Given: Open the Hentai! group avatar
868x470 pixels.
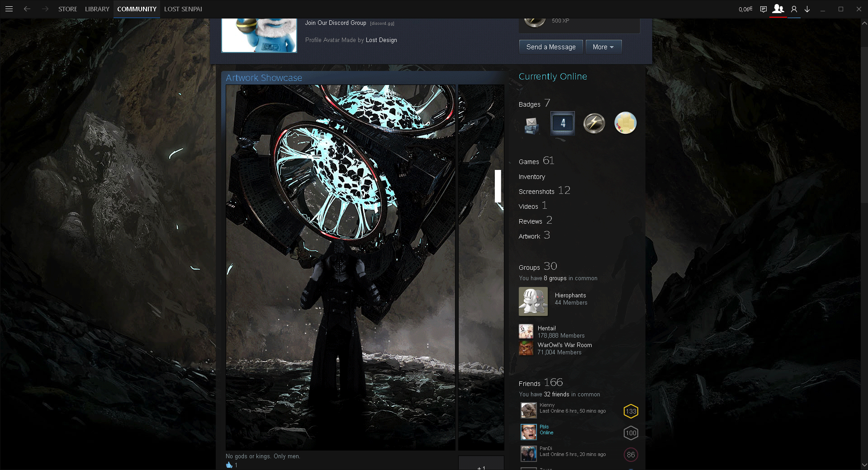Looking at the screenshot, I should tap(526, 332).
